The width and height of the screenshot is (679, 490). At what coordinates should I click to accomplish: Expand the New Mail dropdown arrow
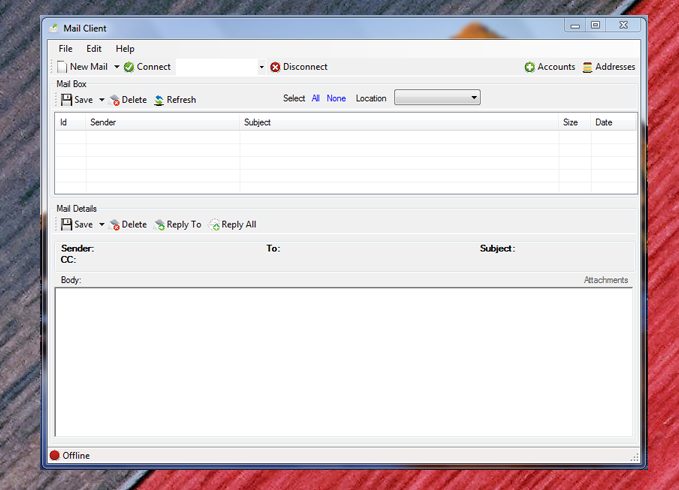point(116,67)
